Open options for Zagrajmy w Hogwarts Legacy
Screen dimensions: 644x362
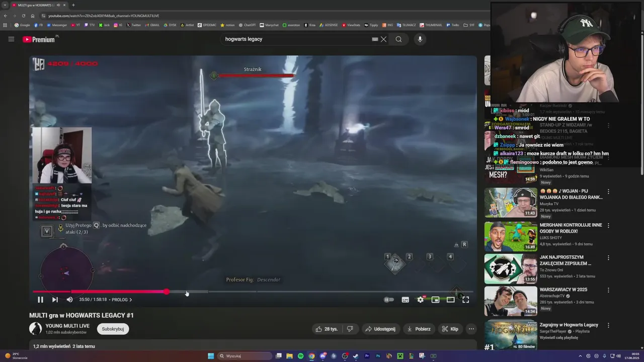click(x=608, y=325)
